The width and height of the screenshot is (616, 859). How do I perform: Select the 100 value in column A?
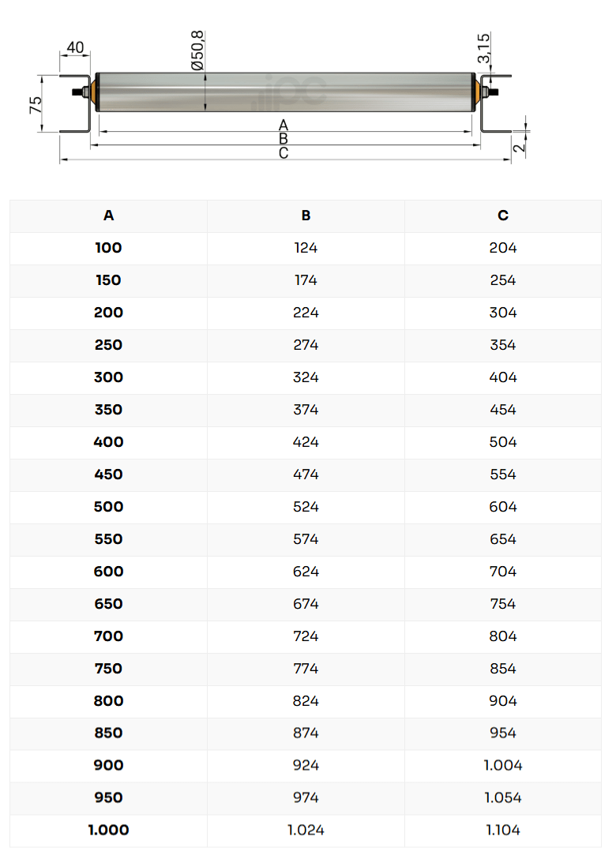click(108, 248)
